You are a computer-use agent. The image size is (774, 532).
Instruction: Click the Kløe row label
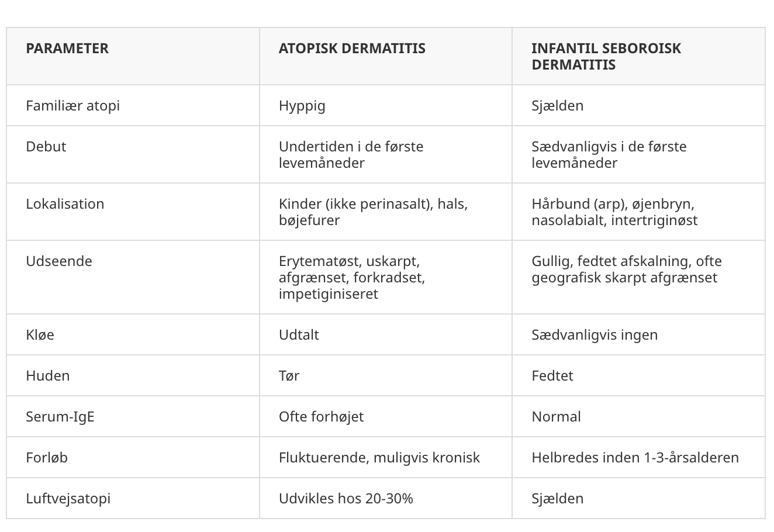40,334
